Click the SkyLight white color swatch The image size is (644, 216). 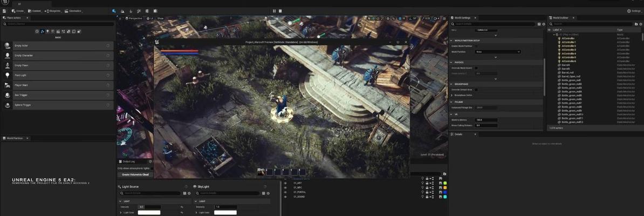(x=225, y=212)
